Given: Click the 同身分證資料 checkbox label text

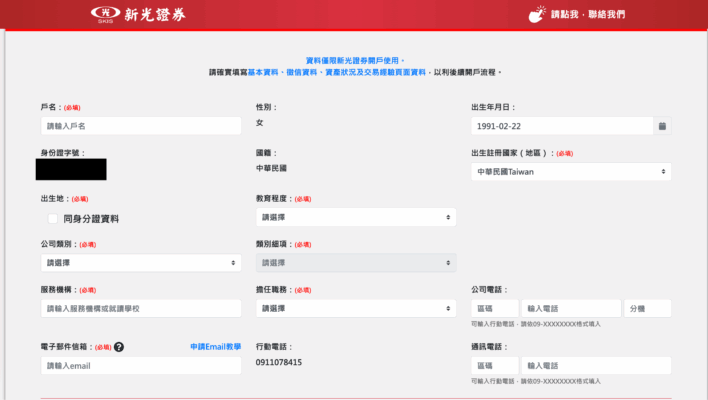Looking at the screenshot, I should coord(91,219).
